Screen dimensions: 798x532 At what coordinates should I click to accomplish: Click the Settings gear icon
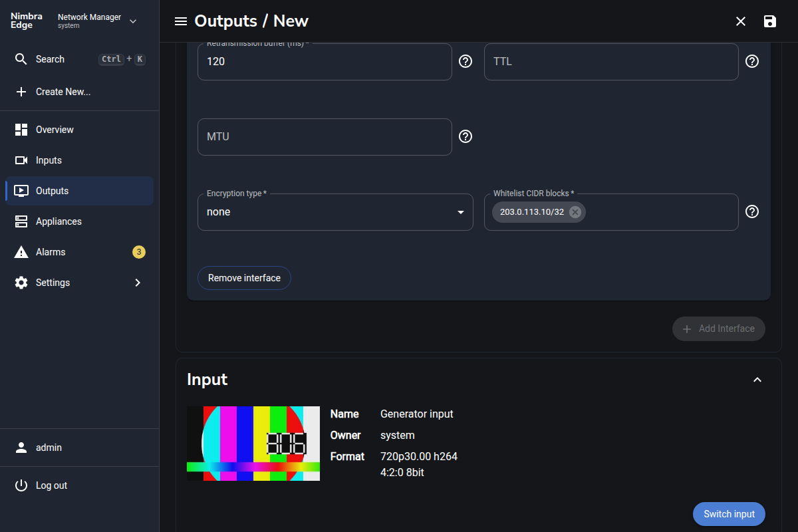point(21,283)
